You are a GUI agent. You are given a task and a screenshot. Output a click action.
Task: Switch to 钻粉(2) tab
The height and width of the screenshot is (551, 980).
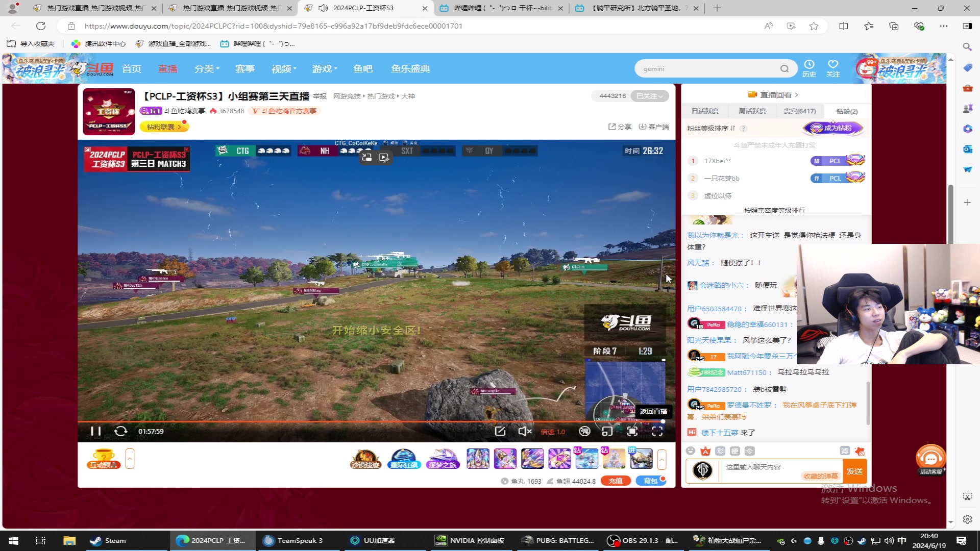[x=847, y=111]
